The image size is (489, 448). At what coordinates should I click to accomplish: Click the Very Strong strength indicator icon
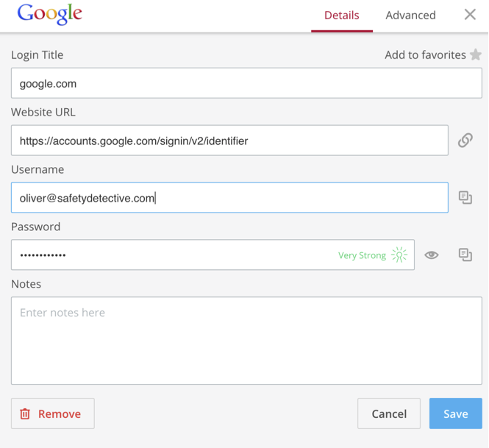pos(399,255)
